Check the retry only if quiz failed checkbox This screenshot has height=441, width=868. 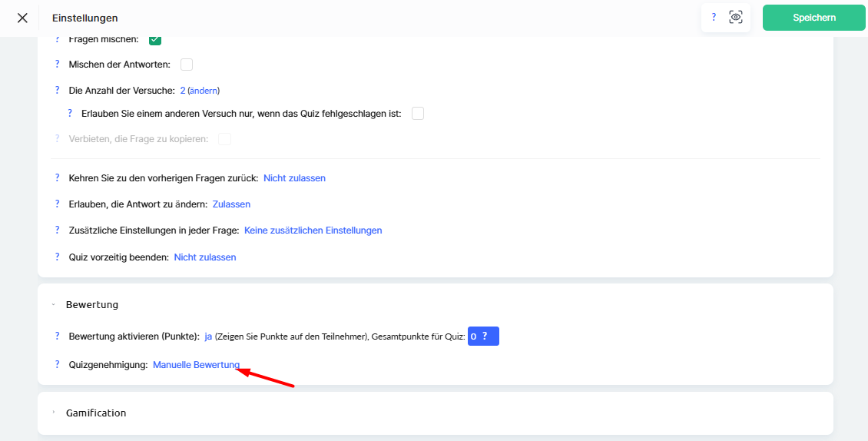[x=417, y=114]
